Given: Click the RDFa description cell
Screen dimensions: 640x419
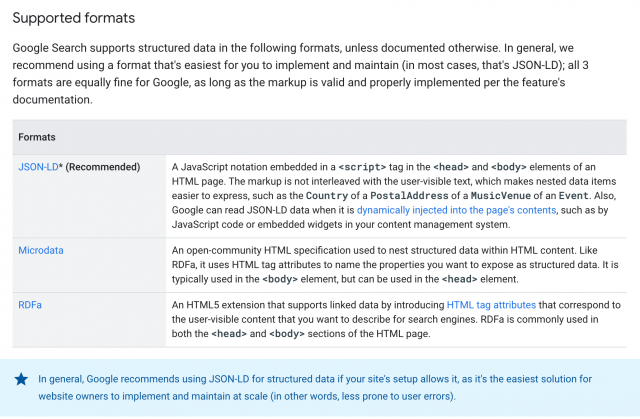Looking at the screenshot, I should coord(396,318).
